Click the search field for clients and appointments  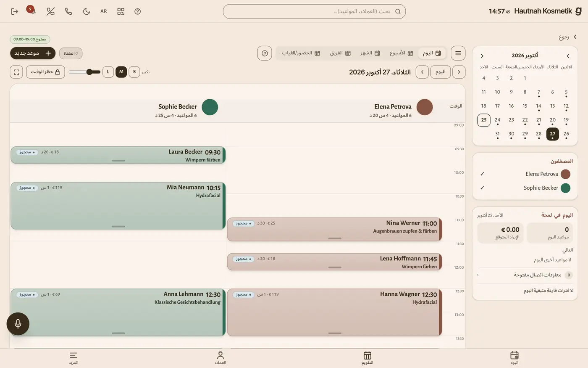click(314, 11)
